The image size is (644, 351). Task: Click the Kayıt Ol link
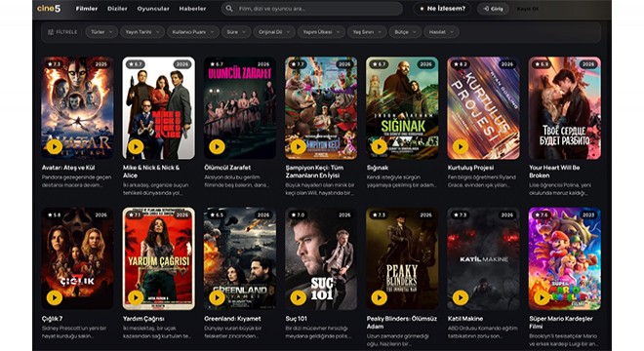(528, 9)
